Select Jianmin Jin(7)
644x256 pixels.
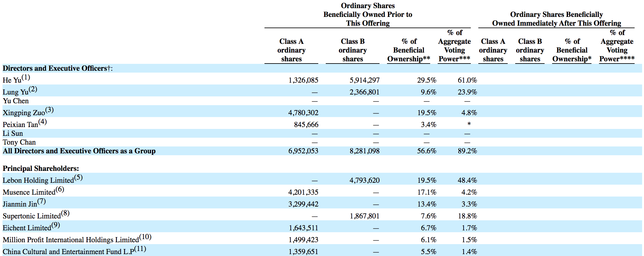point(24,203)
